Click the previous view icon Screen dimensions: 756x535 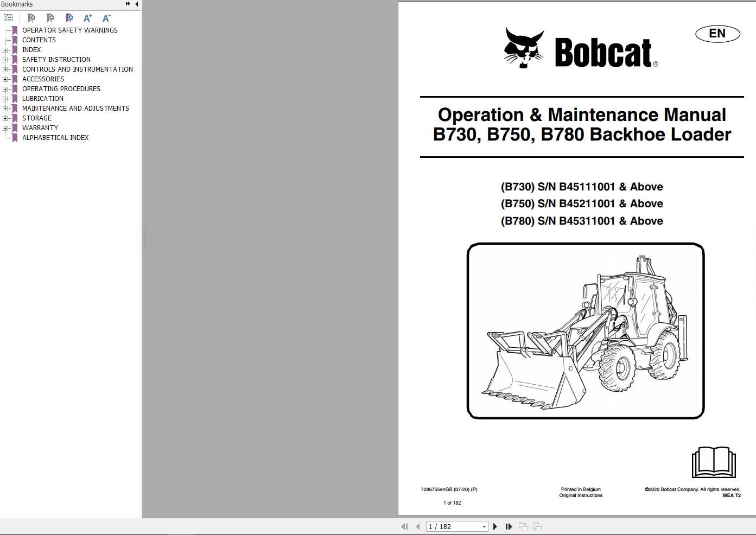tap(523, 526)
